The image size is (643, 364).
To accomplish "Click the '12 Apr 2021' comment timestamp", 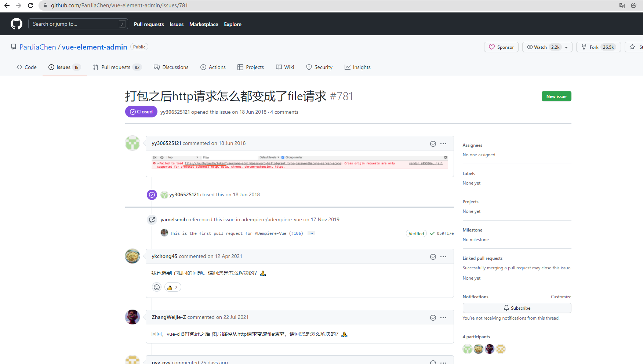I will (x=229, y=256).
